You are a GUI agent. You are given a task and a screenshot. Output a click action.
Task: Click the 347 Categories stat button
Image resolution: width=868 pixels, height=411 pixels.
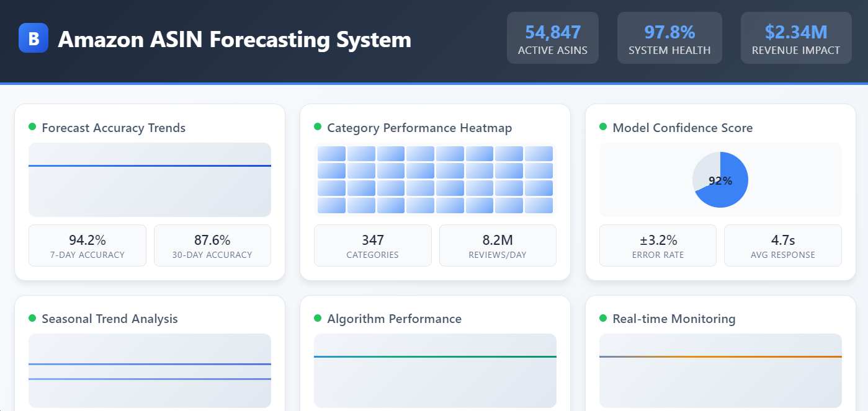(372, 245)
